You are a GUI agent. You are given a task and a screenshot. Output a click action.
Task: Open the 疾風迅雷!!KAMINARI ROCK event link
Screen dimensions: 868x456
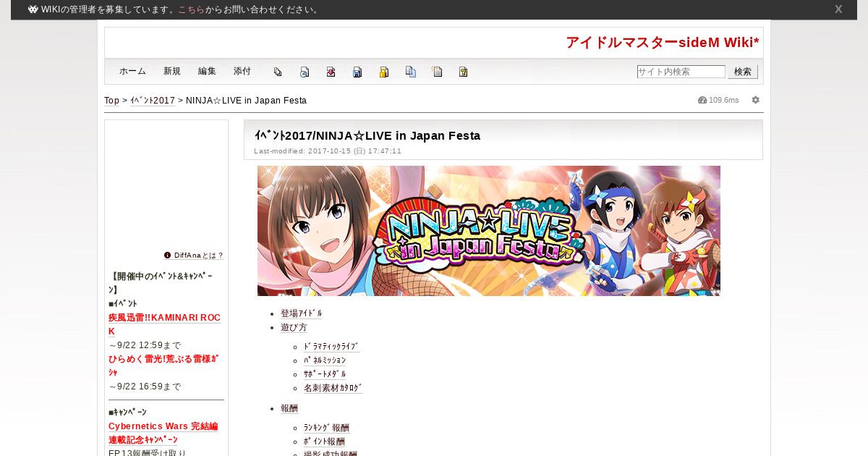[x=164, y=324]
